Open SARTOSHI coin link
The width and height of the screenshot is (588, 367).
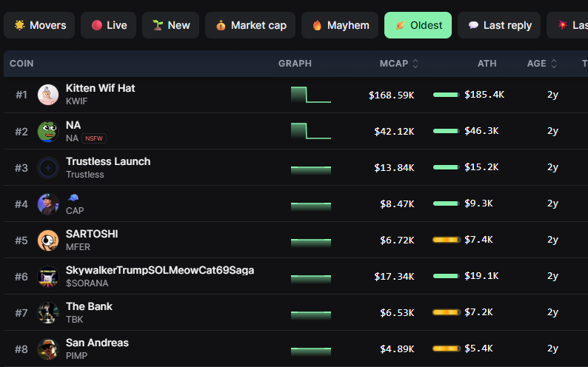point(92,234)
